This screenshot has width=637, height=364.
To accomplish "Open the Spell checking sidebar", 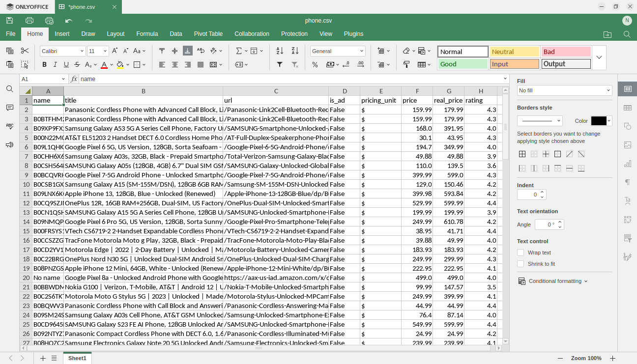I will pos(9,126).
